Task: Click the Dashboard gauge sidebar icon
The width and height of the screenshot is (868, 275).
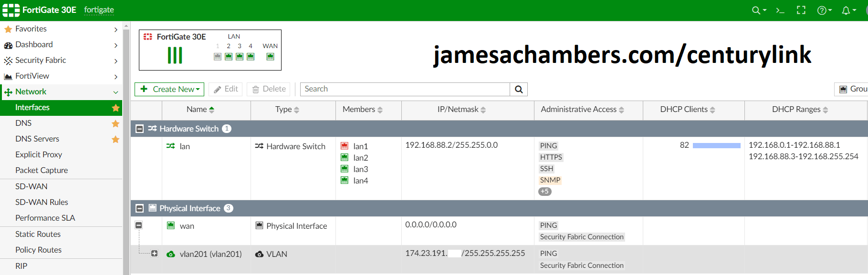Action: click(x=8, y=45)
